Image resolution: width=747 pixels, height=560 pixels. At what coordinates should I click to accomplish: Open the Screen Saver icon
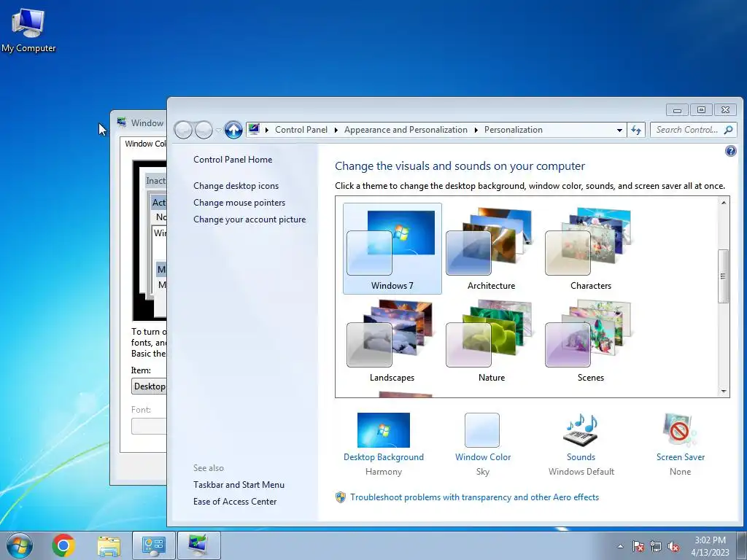[x=680, y=429]
